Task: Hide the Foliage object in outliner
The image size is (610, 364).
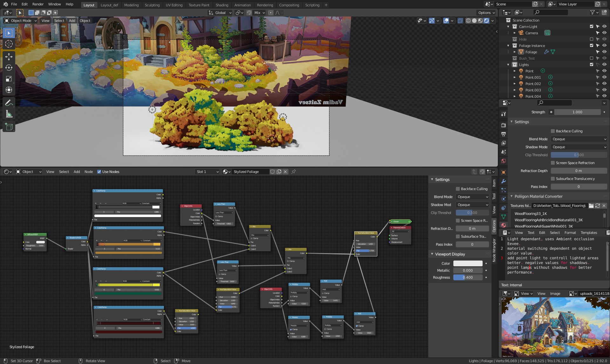Action: tap(604, 52)
